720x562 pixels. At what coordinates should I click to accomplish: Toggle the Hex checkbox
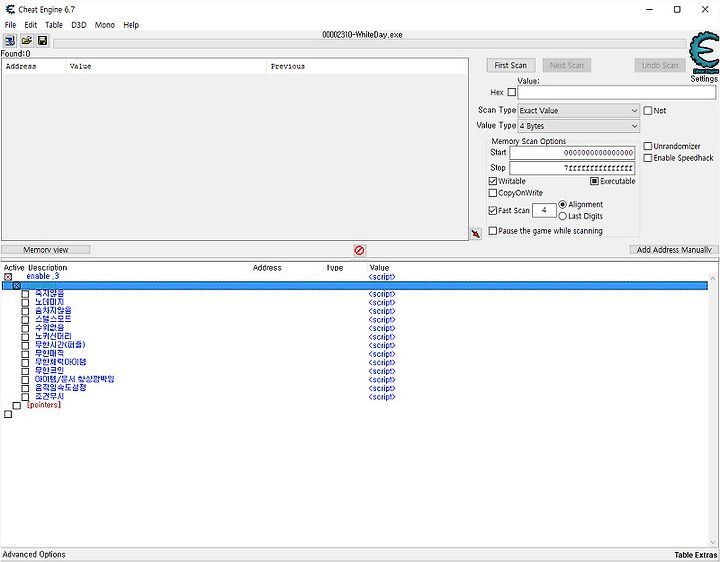pyautogui.click(x=512, y=92)
